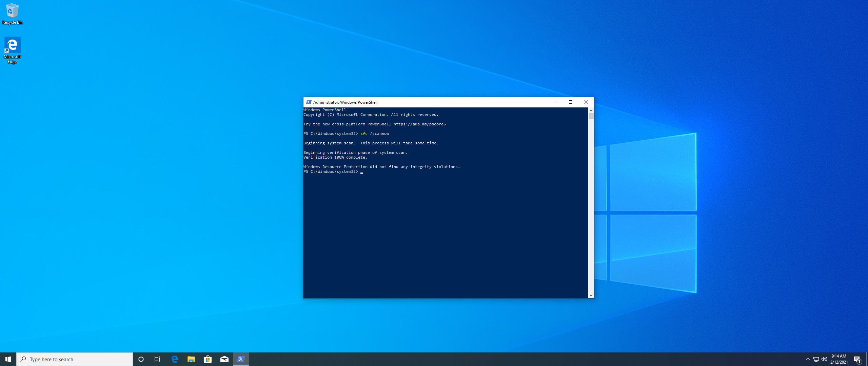Close the Administrator PowerShell window

click(586, 102)
